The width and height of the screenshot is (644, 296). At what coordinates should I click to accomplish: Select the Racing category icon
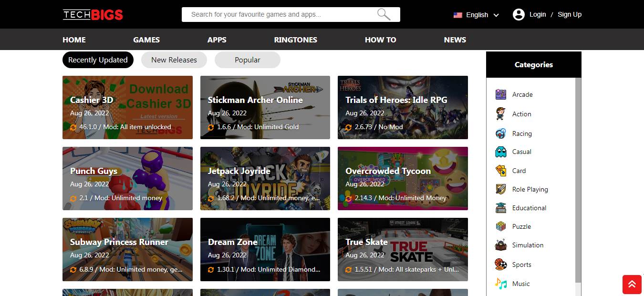(500, 133)
